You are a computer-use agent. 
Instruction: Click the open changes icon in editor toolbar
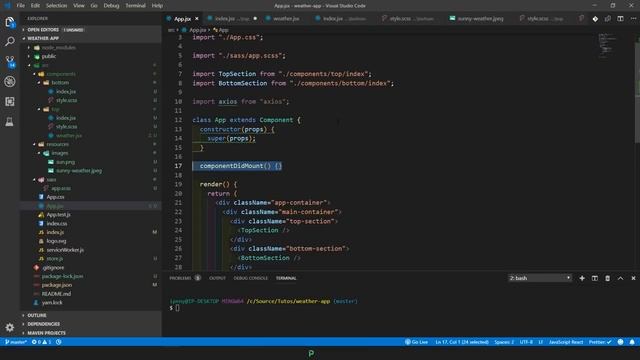[608, 19]
